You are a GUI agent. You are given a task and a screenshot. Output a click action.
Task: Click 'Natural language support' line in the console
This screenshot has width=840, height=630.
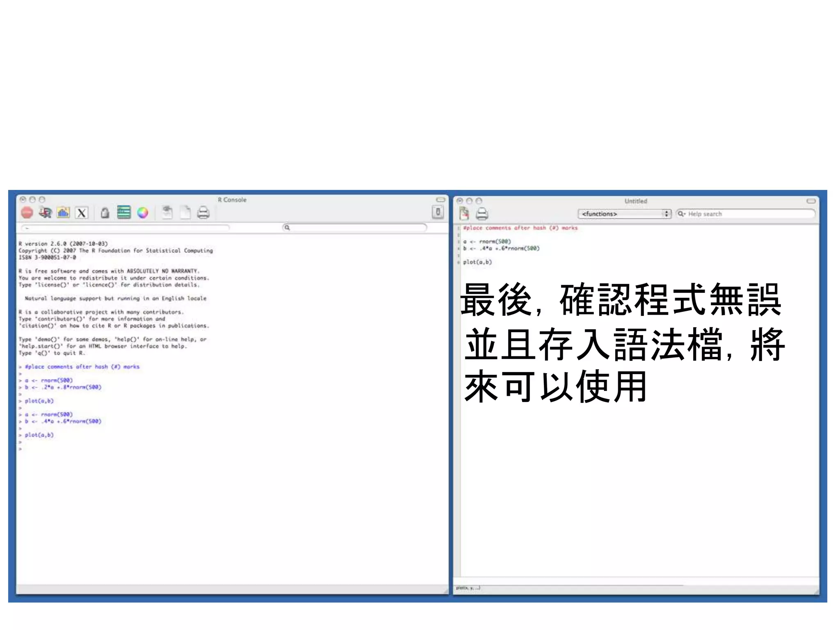tap(116, 299)
